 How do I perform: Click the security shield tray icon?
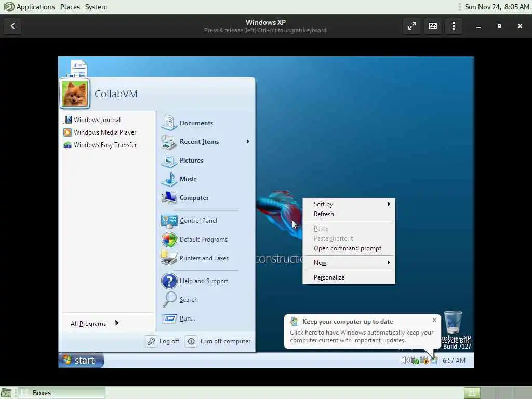click(424, 361)
